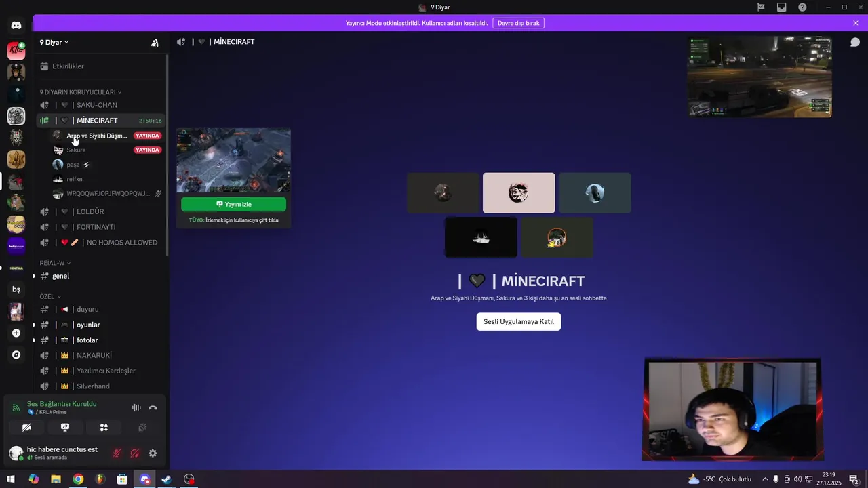Open the quests flag icon in title bar
Image resolution: width=868 pixels, height=488 pixels.
coord(761,7)
